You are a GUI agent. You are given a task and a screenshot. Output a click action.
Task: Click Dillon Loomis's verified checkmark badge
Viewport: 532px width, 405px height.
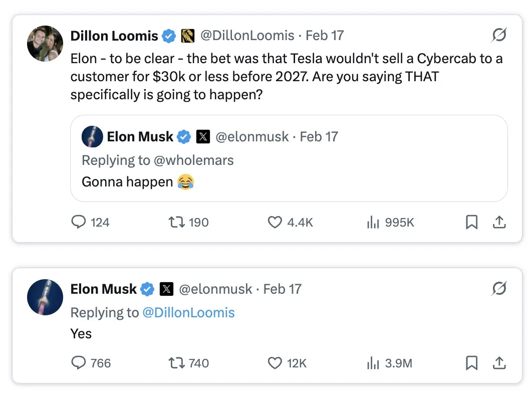169,36
